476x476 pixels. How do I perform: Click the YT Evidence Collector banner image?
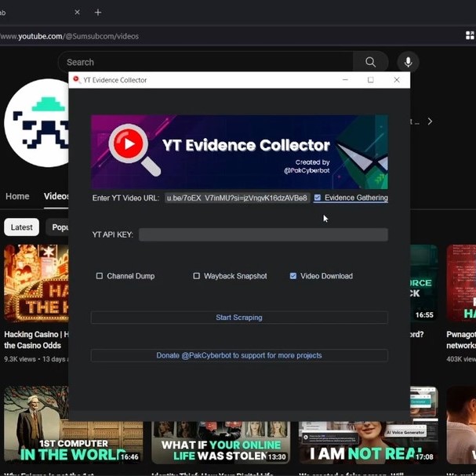tap(239, 152)
